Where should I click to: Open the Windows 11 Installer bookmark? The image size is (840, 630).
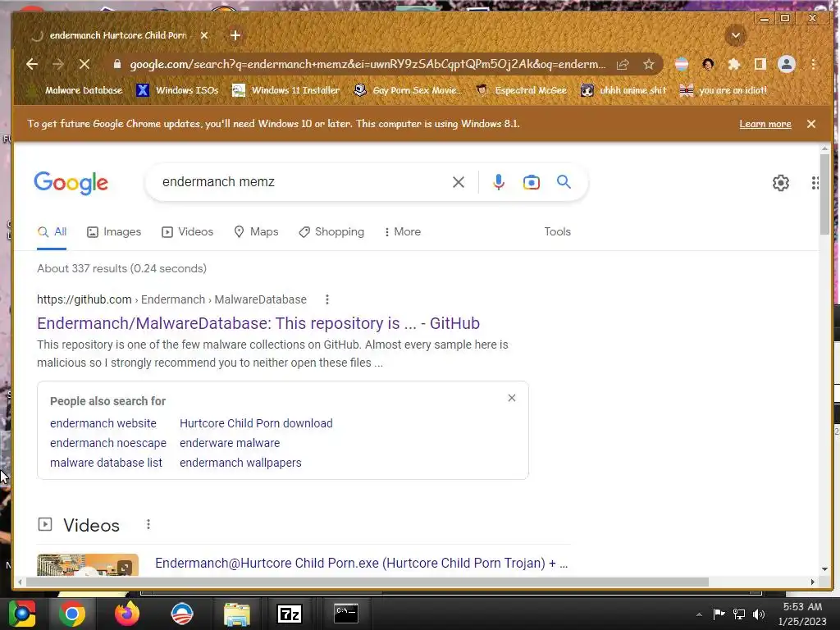[x=286, y=90]
